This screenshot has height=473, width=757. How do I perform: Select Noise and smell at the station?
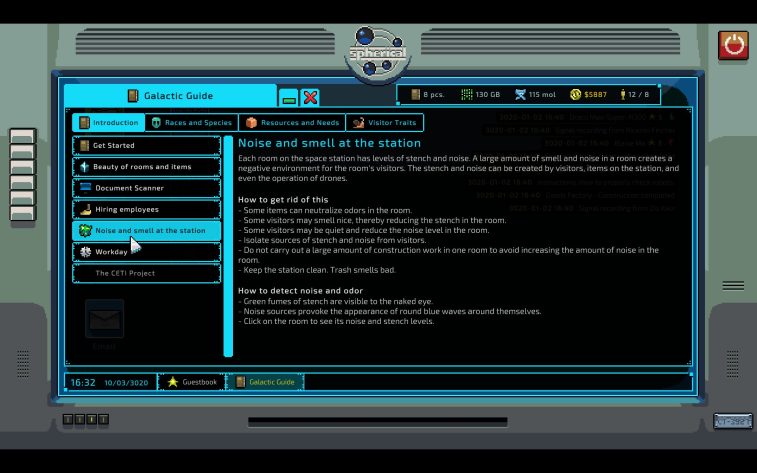(x=147, y=230)
